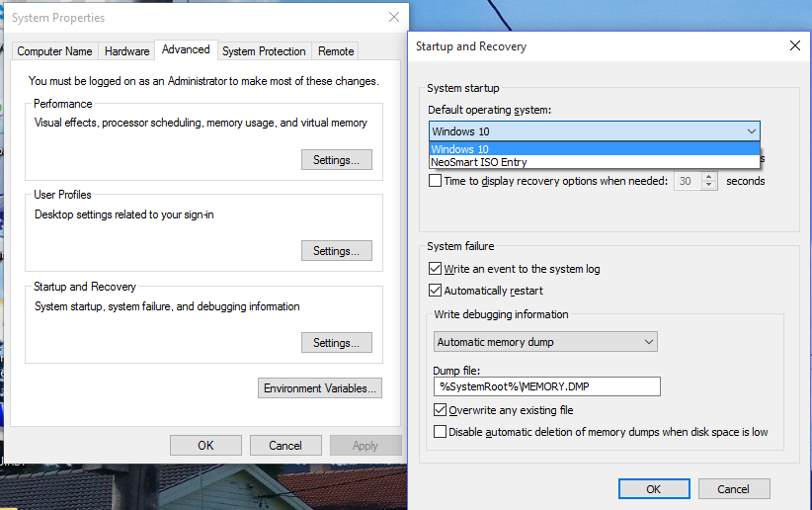
Task: Select the Advanced tab
Action: (x=186, y=49)
